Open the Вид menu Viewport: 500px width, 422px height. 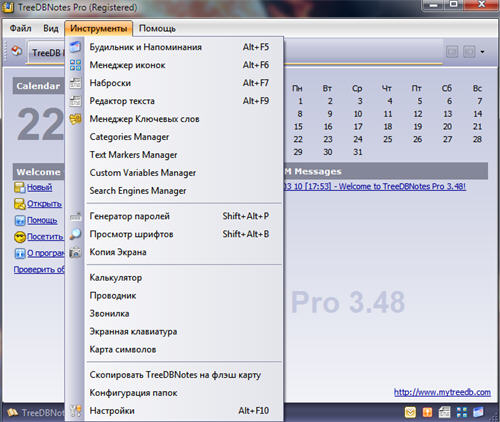pyautogui.click(x=51, y=28)
